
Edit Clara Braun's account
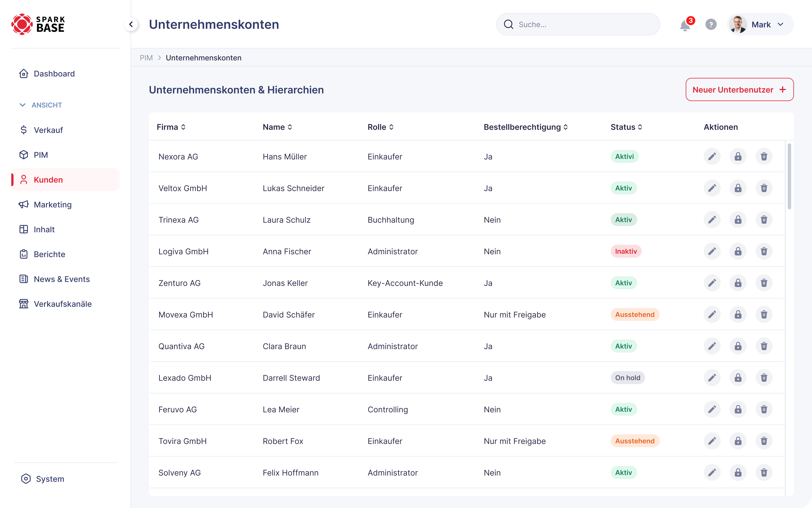point(712,346)
